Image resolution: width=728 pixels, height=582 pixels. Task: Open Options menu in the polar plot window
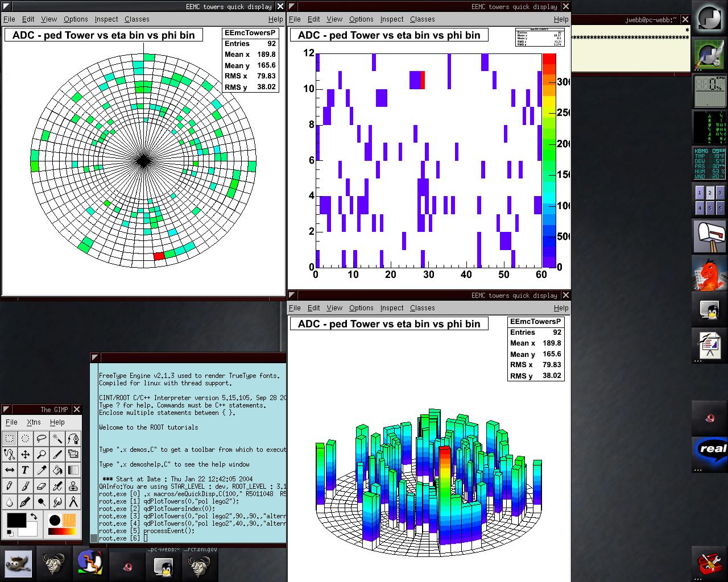tap(76, 19)
